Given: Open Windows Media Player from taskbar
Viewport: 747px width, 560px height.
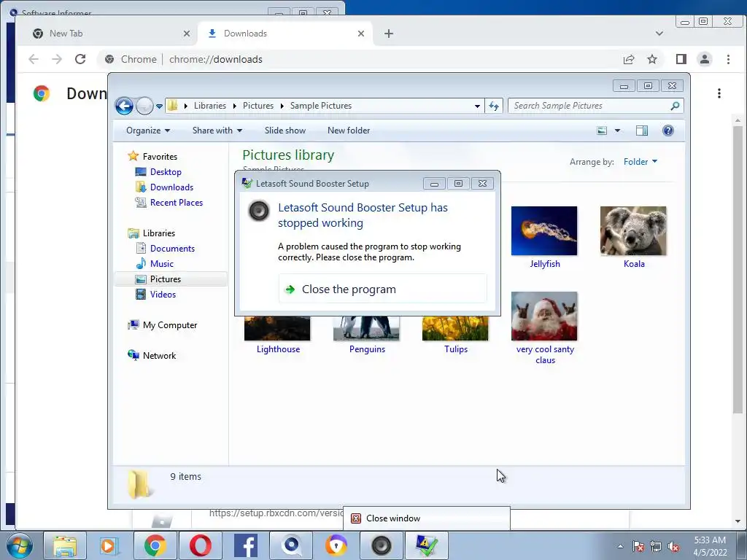Looking at the screenshot, I should click(109, 545).
